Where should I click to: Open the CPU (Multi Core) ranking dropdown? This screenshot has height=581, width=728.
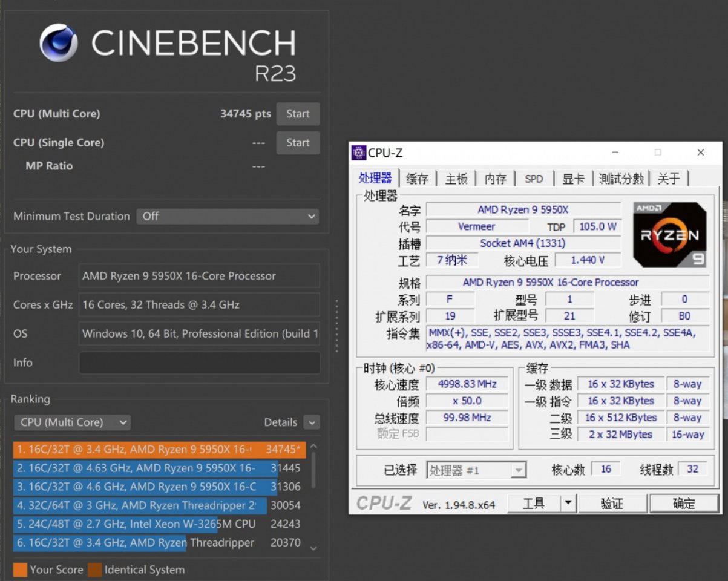click(72, 422)
